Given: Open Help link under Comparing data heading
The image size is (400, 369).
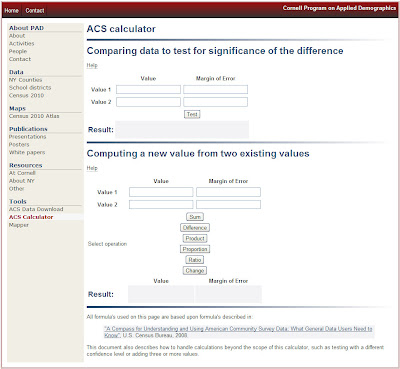Looking at the screenshot, I should (x=92, y=65).
